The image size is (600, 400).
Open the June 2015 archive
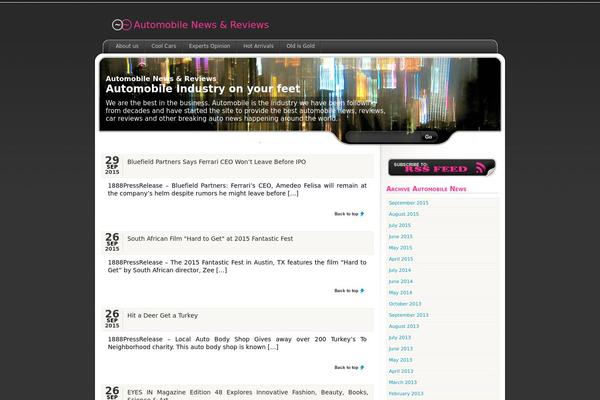(400, 237)
